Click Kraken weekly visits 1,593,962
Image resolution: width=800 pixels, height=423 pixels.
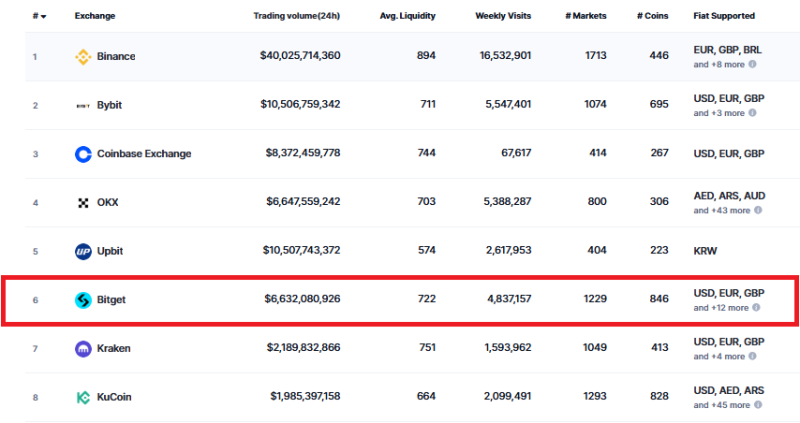(x=508, y=347)
